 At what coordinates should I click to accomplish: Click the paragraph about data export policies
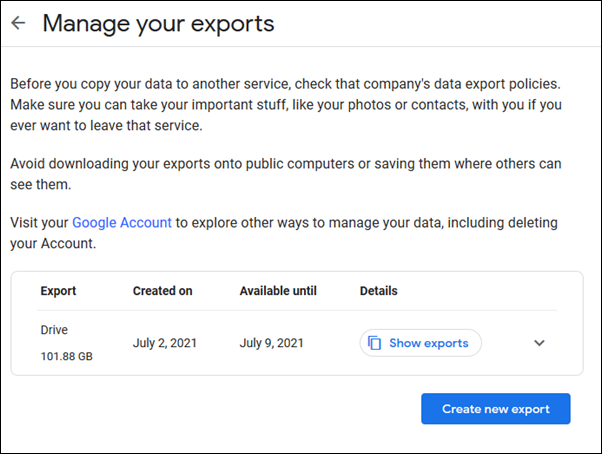(286, 104)
